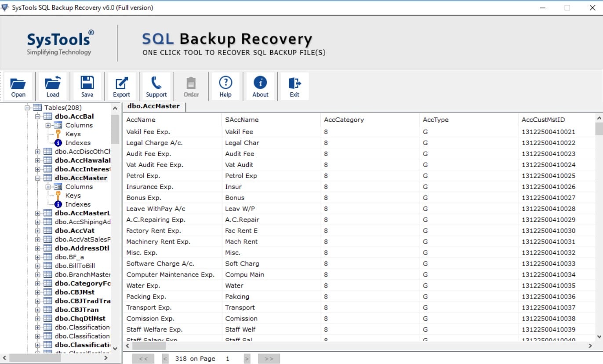Click the data grid horizontal scrollbar right arrow
The height and width of the screenshot is (364, 603).
pos(590,346)
